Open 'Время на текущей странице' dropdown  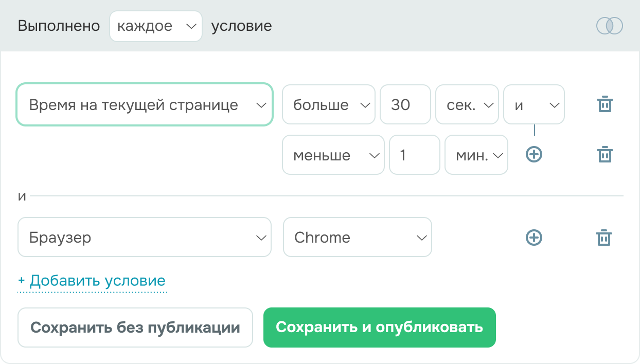click(x=145, y=104)
